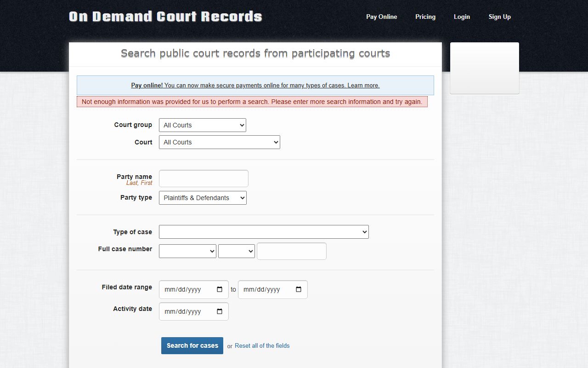Image resolution: width=588 pixels, height=368 pixels.
Task: Click the 'Full case number' label
Action: click(x=125, y=249)
